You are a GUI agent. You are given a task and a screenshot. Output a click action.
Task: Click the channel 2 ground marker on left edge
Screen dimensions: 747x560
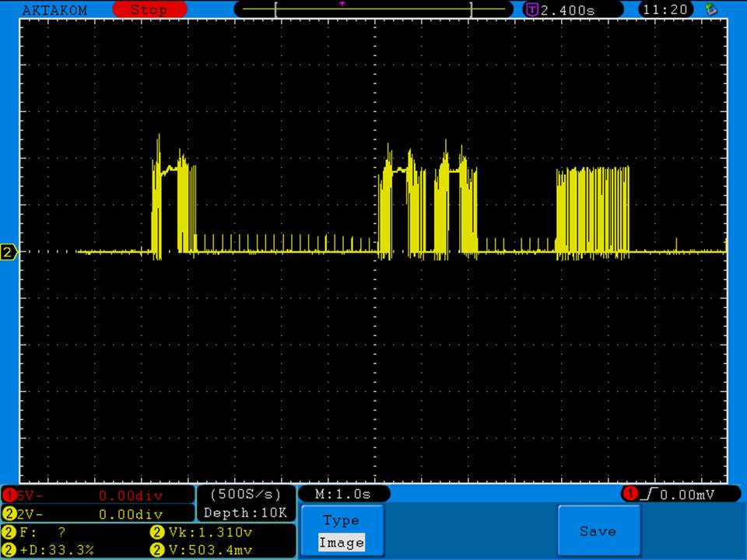click(9, 252)
